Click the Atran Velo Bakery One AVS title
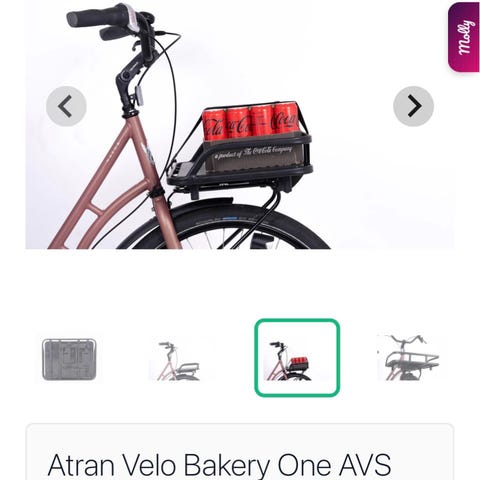 tap(219, 465)
